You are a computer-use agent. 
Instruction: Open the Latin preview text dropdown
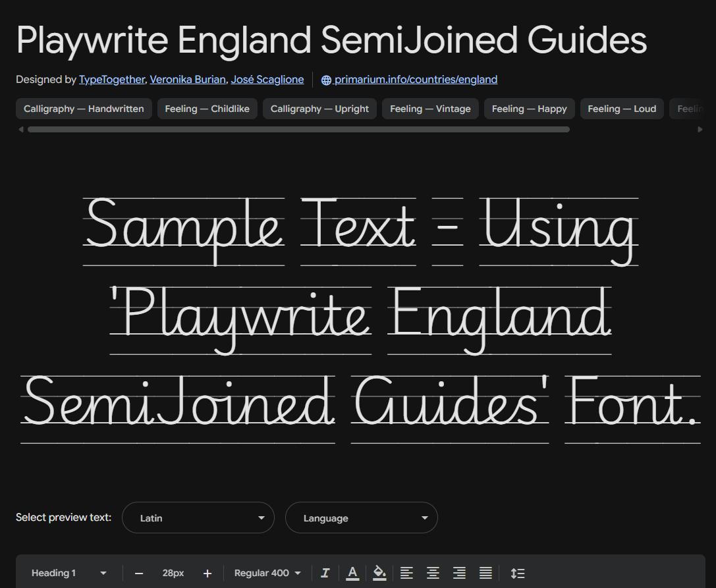pos(198,518)
